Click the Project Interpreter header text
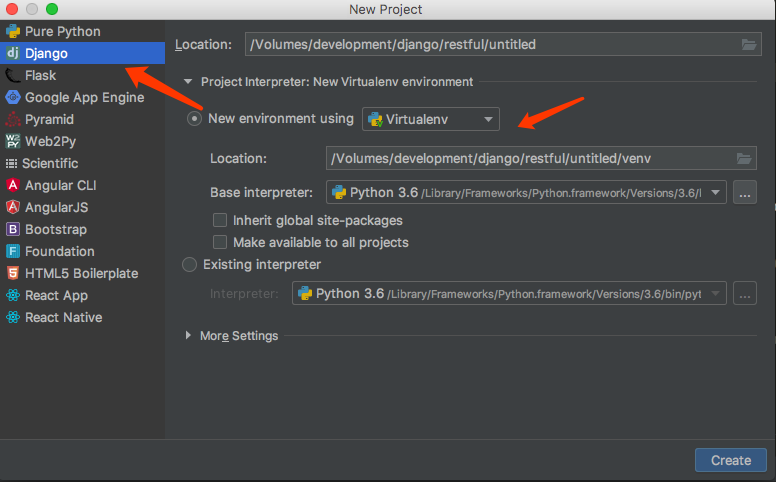This screenshot has height=482, width=776. coord(337,82)
